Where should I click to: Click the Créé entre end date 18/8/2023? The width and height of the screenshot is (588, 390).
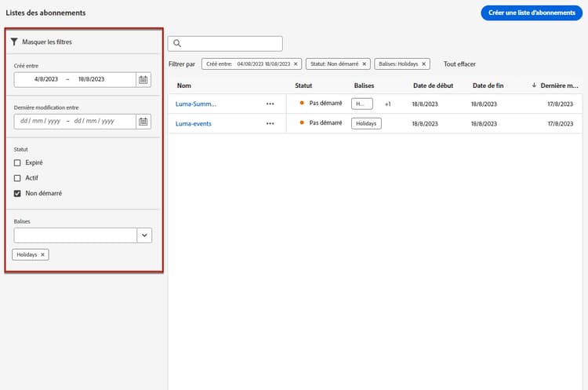point(91,79)
